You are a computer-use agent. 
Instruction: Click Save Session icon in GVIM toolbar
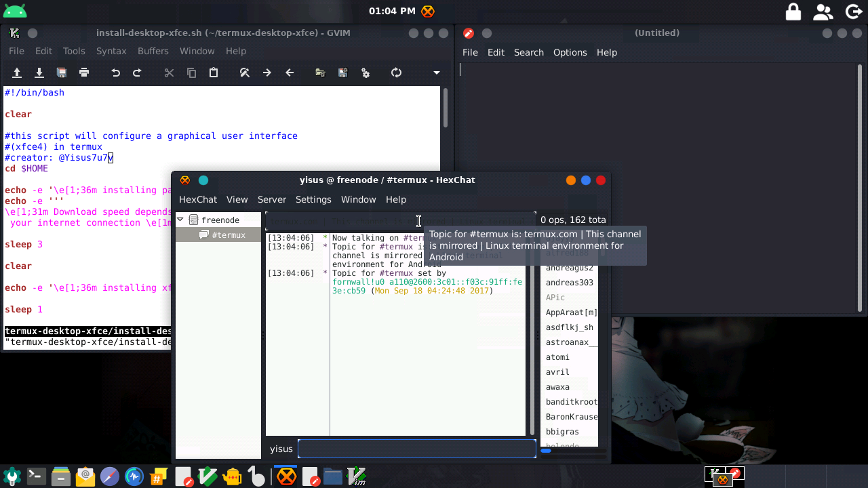[x=343, y=73]
